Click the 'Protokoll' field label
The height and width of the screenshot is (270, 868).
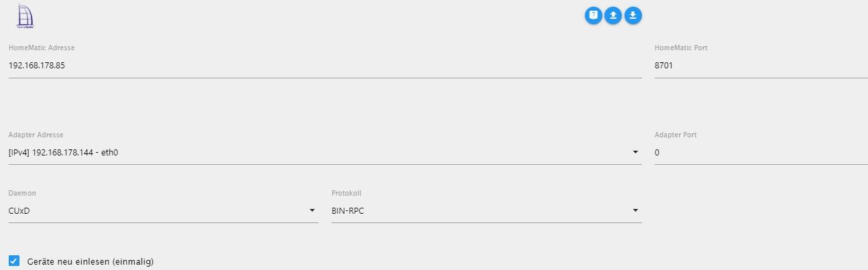point(347,193)
